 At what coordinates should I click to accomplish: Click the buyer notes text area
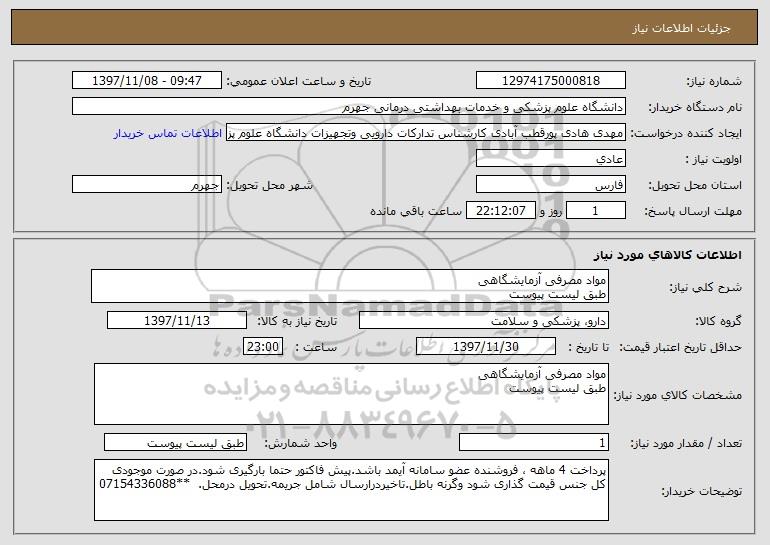click(351, 490)
